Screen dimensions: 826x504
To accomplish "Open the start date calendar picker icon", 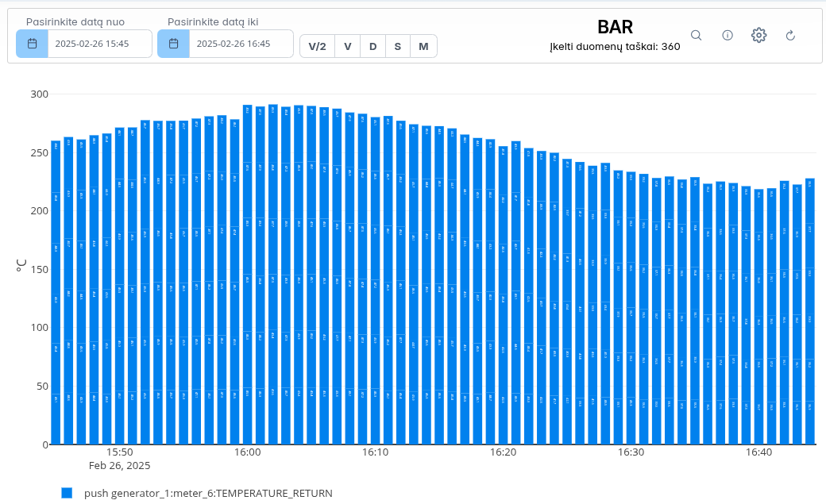I will point(33,44).
